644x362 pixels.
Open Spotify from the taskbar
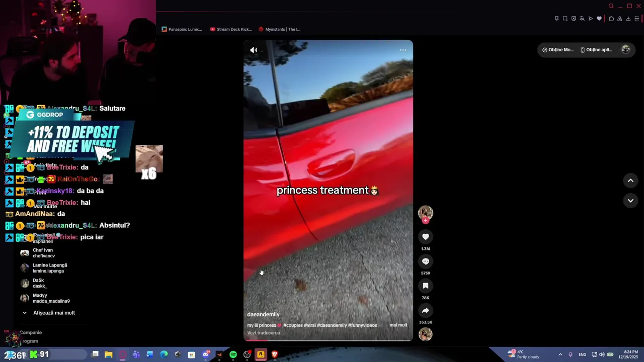[233, 354]
